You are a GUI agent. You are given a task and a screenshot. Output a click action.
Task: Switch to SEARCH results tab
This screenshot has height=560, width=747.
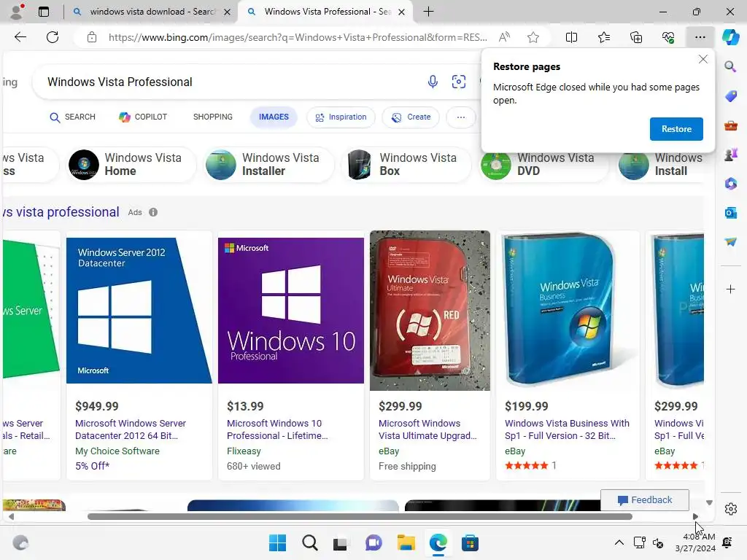72,117
